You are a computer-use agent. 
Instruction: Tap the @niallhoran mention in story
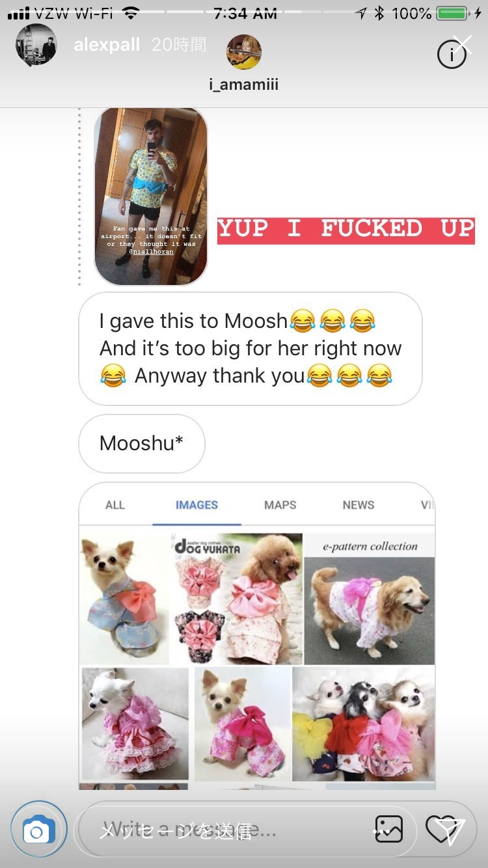(x=151, y=251)
